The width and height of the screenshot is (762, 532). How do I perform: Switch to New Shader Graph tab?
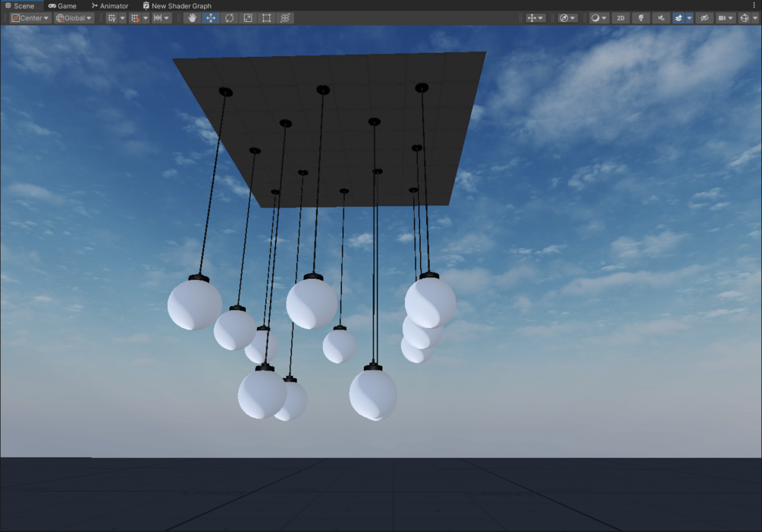tap(177, 6)
